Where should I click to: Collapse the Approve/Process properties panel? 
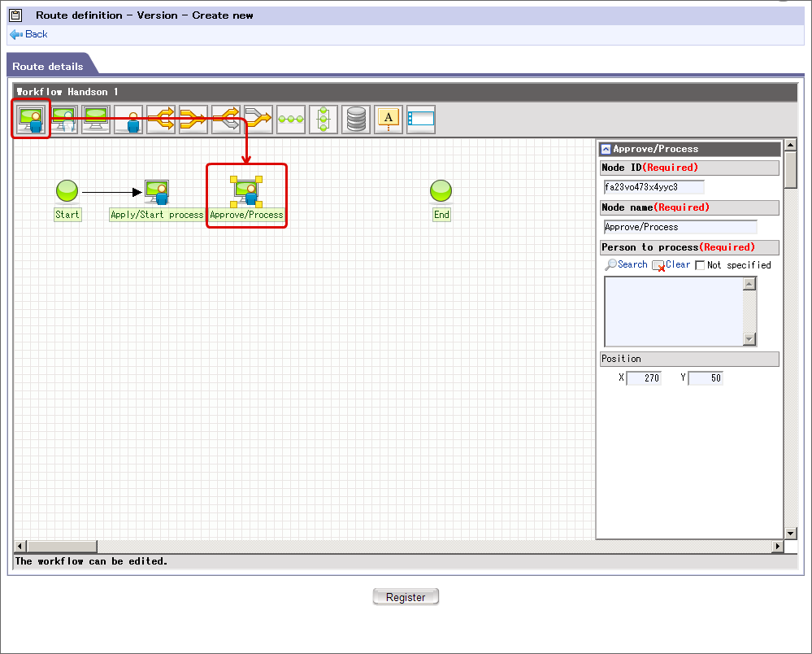[x=606, y=149]
